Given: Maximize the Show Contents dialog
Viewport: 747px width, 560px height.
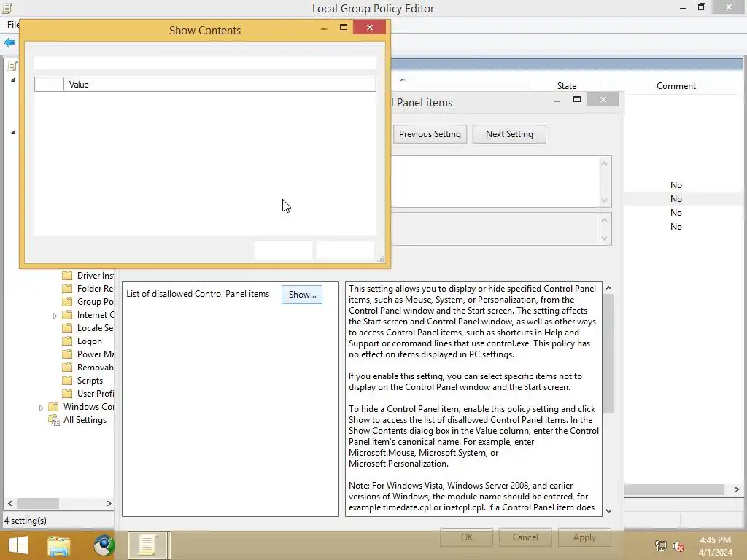Looking at the screenshot, I should coord(344,28).
